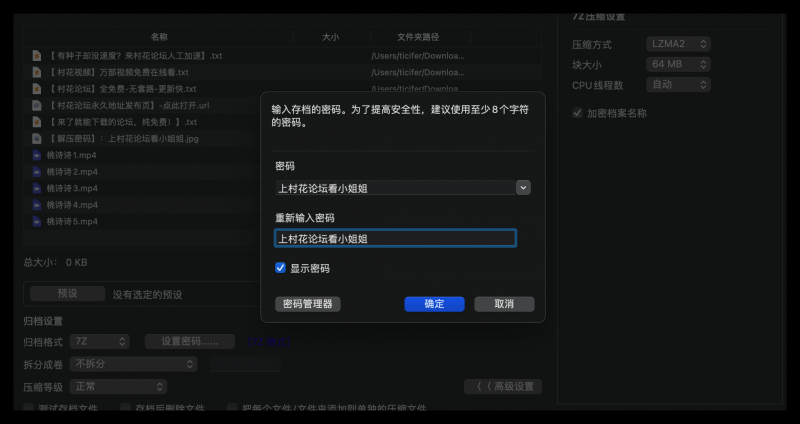The height and width of the screenshot is (424, 800).
Task: Toggle the 加密档案名称 checkbox
Action: 577,113
